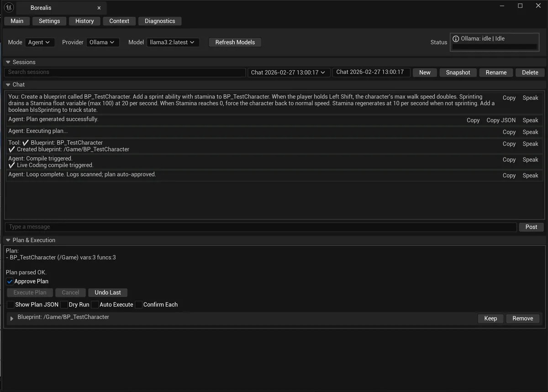Click the Cancel button
The image size is (548, 392).
[x=70, y=293]
